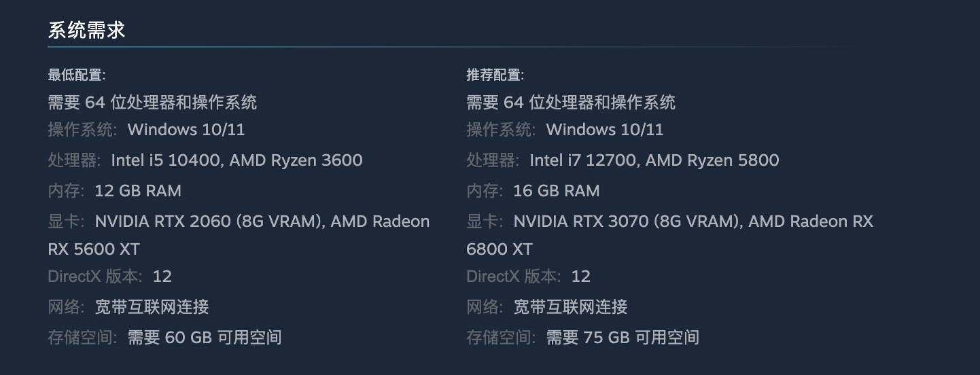The image size is (980, 375).
Task: Select the Intel i5 10400 processor text
Action: 167,160
